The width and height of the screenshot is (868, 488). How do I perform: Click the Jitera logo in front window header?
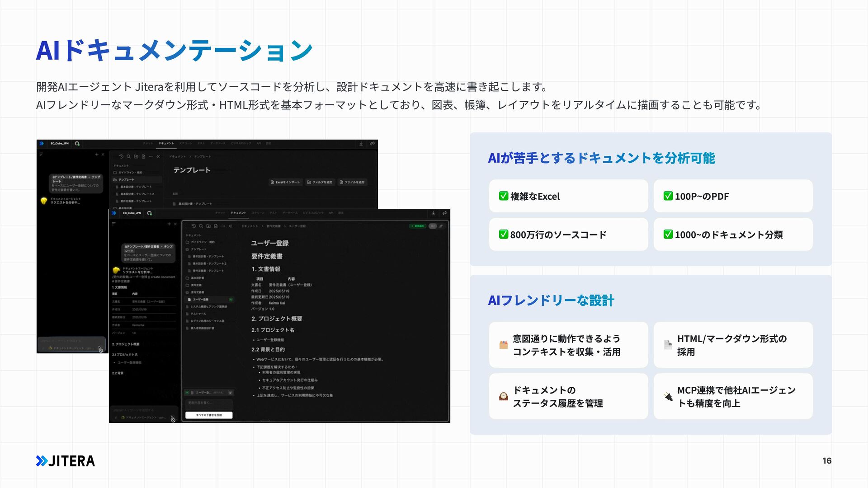114,213
